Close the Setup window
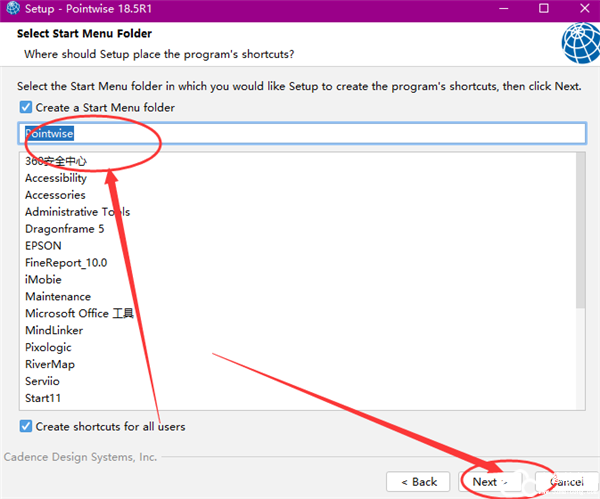 point(584,8)
